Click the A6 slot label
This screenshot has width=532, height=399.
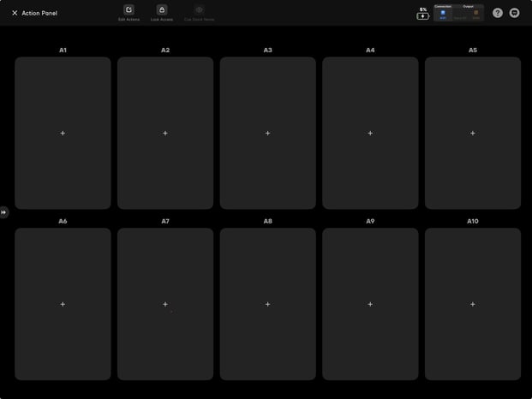pyautogui.click(x=63, y=221)
